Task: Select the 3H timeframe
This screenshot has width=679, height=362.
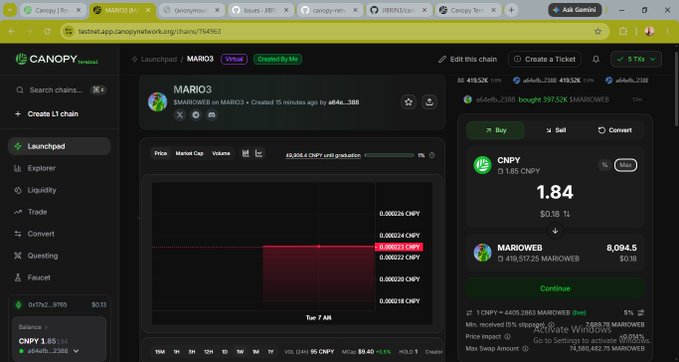Action: [191, 352]
